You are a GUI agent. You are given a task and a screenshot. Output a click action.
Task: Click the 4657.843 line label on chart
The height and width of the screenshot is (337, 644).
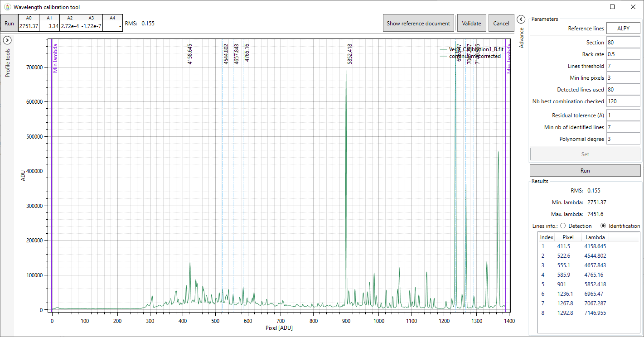point(237,54)
